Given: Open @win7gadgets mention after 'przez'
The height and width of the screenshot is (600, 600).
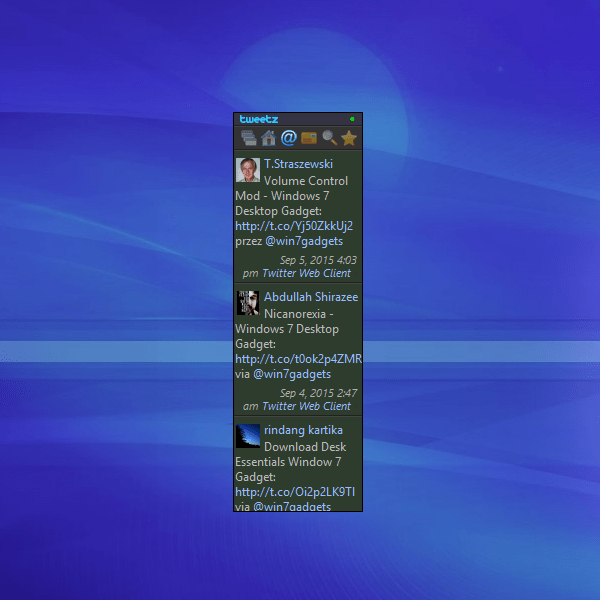Looking at the screenshot, I should [304, 241].
